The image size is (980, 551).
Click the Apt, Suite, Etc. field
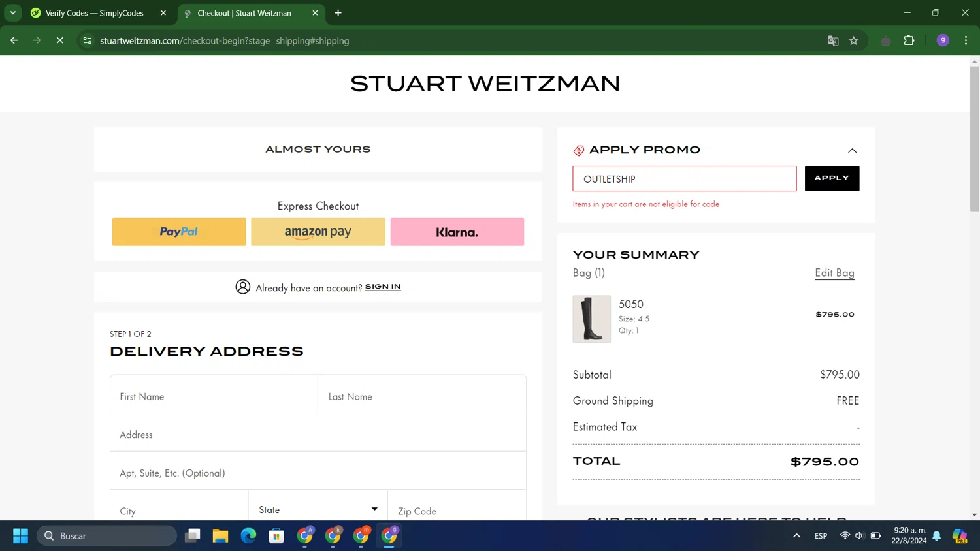point(318,471)
